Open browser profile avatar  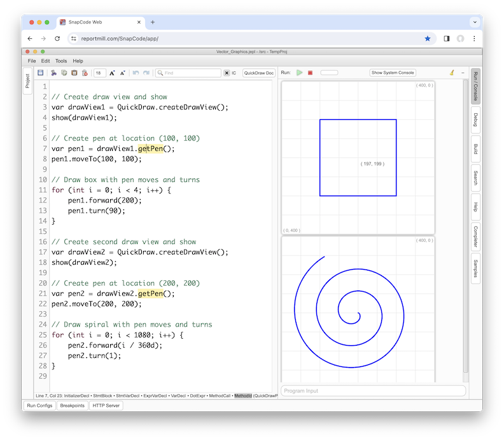point(461,39)
